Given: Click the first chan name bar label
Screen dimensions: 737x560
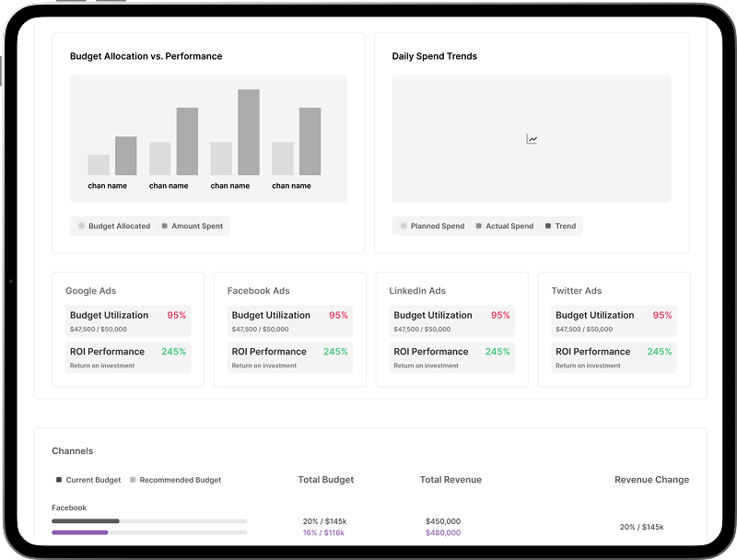Looking at the screenshot, I should coord(107,186).
